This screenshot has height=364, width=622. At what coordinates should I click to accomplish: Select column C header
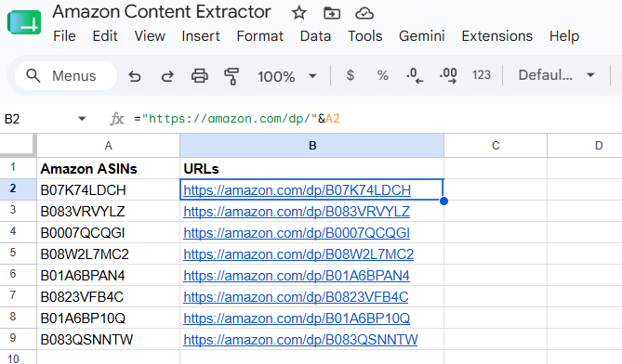[496, 146]
